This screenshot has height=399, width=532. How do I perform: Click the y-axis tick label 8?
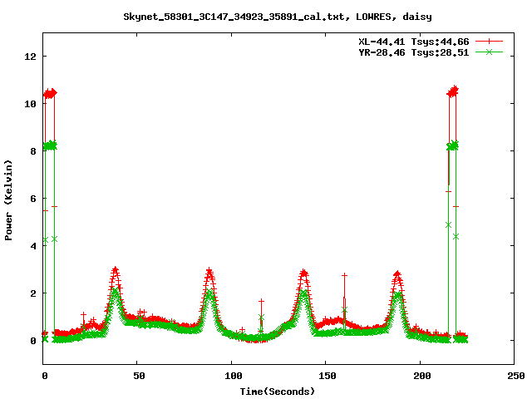(x=33, y=151)
